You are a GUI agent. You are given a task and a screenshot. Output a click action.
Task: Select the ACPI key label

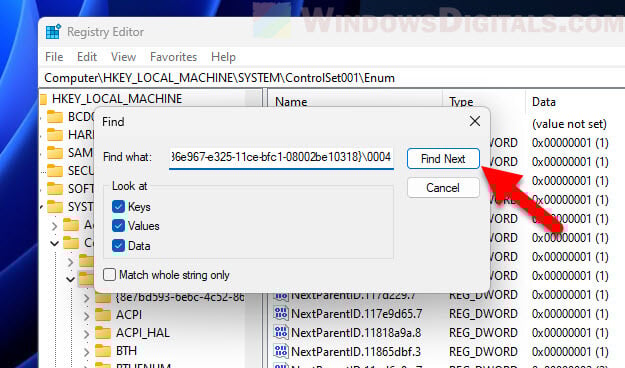(x=129, y=315)
